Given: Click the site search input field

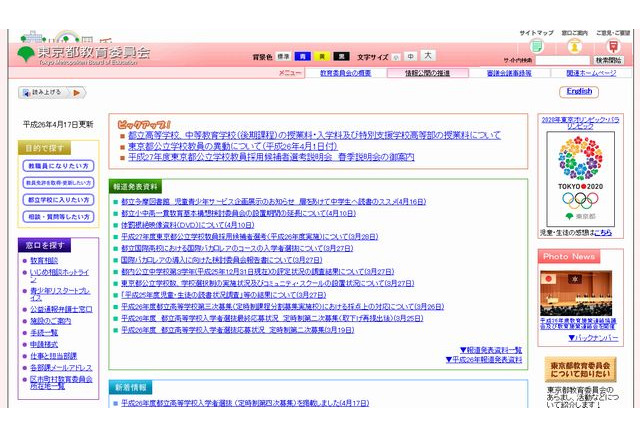Looking at the screenshot, I should 561,61.
